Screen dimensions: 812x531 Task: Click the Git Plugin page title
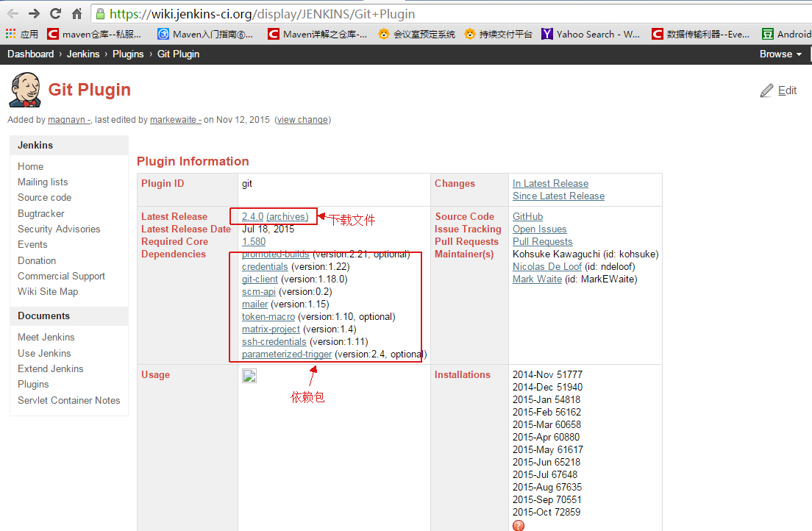coord(90,90)
